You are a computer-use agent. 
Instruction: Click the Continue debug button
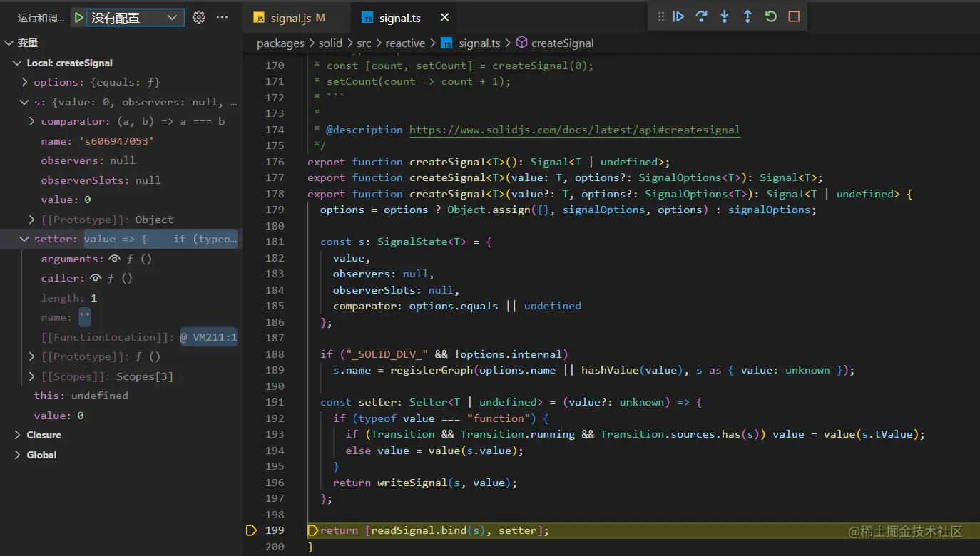tap(678, 16)
